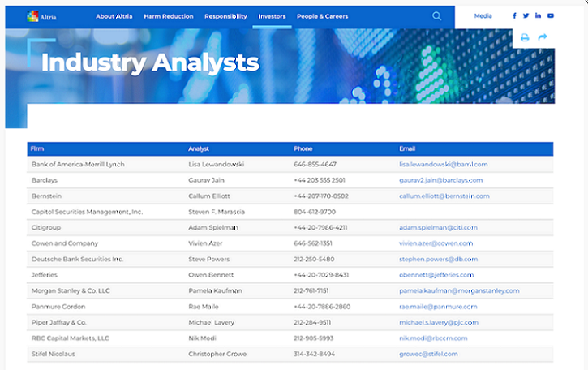Screen dimensions: 588x370
Task: Click phone number 804-612-9700
Action: 315,212
